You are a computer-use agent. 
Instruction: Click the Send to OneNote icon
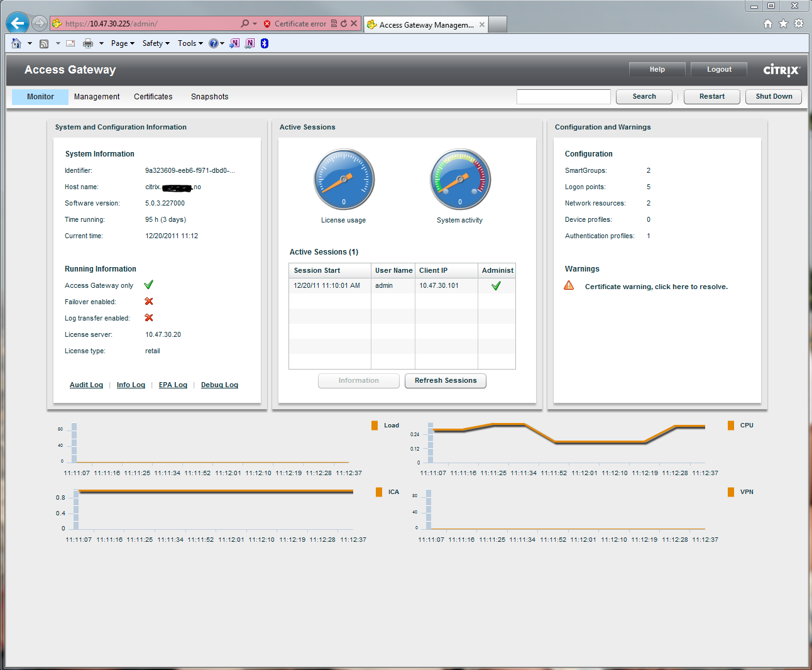234,43
